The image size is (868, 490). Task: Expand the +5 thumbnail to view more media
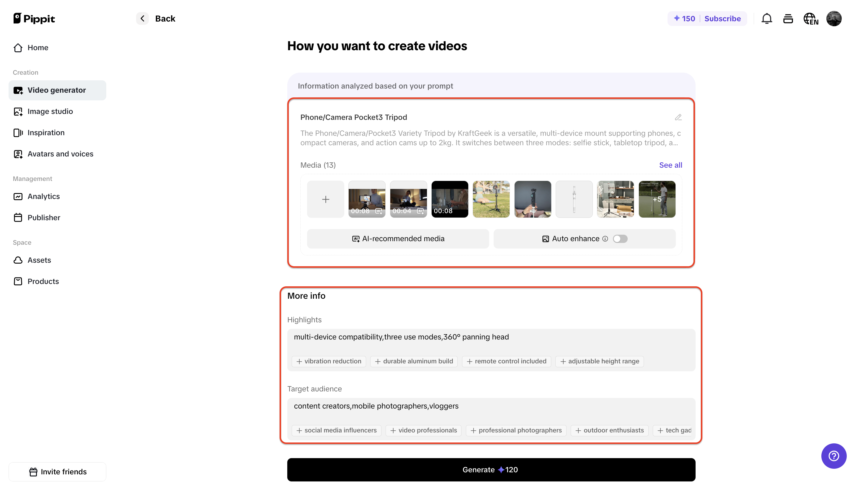[x=656, y=199]
